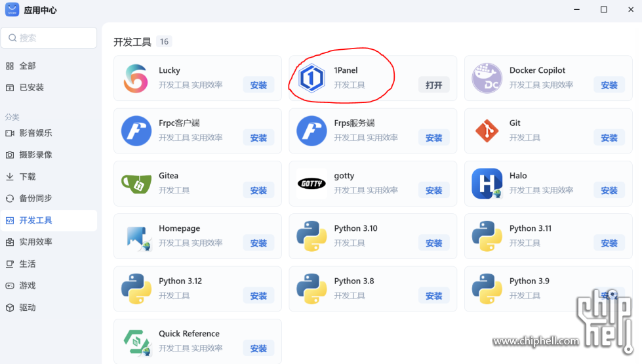Install Quick Reference
This screenshot has width=642, height=364.
(259, 348)
